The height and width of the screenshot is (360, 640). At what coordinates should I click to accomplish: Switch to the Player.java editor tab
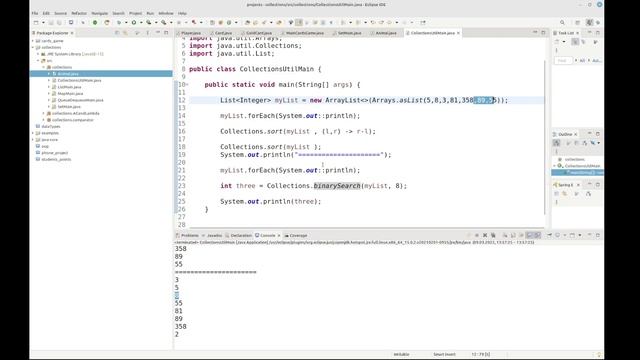pyautogui.click(x=191, y=33)
